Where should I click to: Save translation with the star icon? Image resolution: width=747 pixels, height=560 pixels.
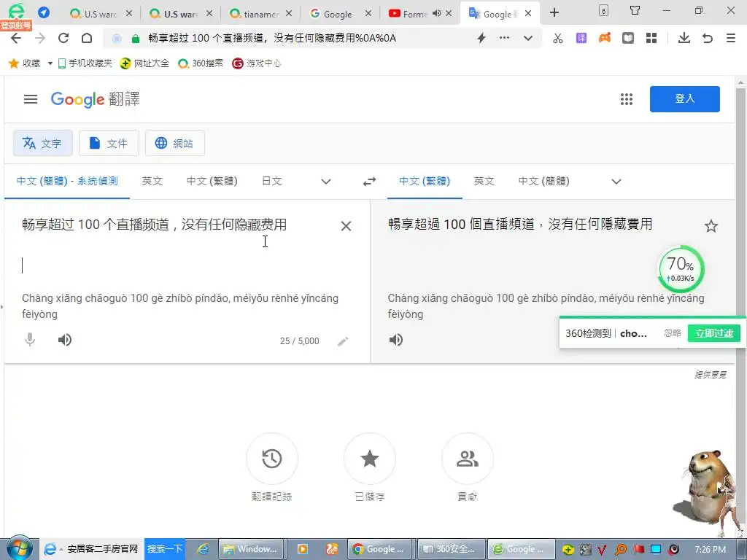pyautogui.click(x=711, y=226)
